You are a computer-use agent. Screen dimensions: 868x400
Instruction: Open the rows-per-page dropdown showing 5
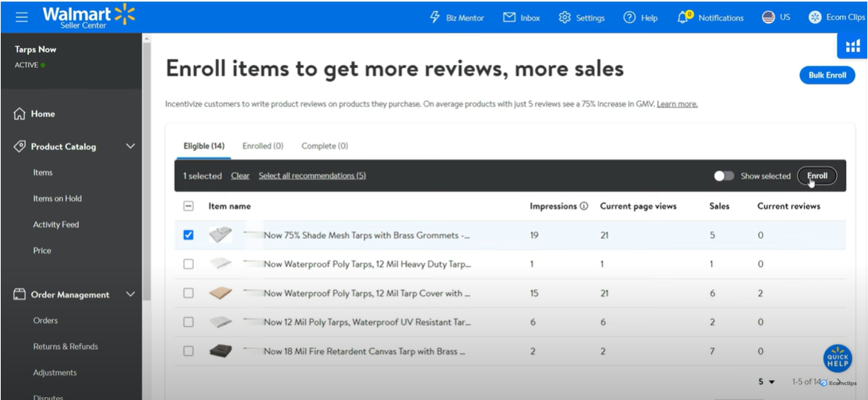coord(767,382)
